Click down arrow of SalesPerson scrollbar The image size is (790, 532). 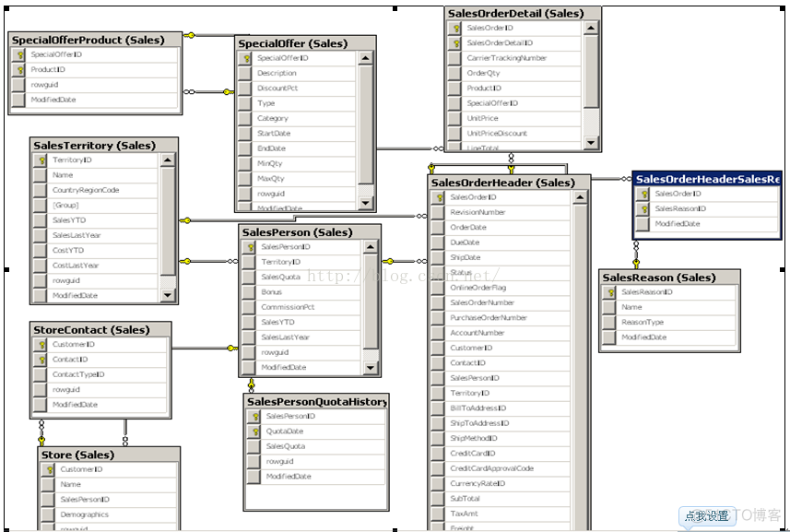371,367
